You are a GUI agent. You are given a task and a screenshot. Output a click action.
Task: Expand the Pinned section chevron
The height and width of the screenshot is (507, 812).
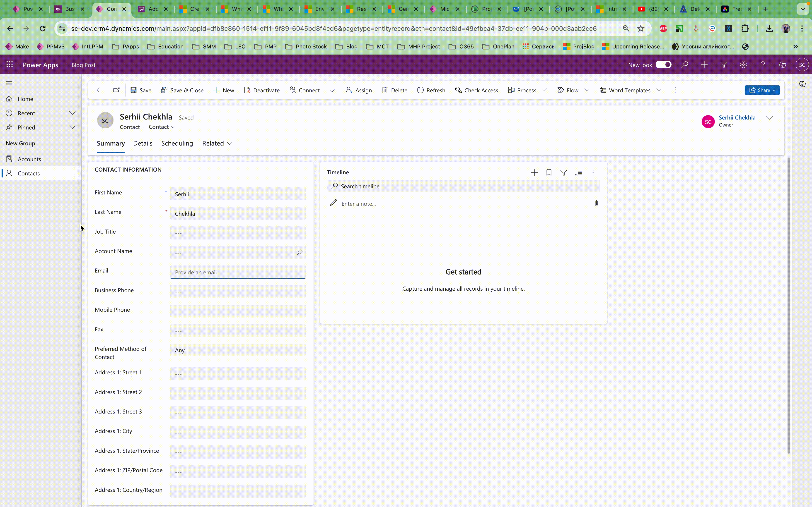pos(72,127)
